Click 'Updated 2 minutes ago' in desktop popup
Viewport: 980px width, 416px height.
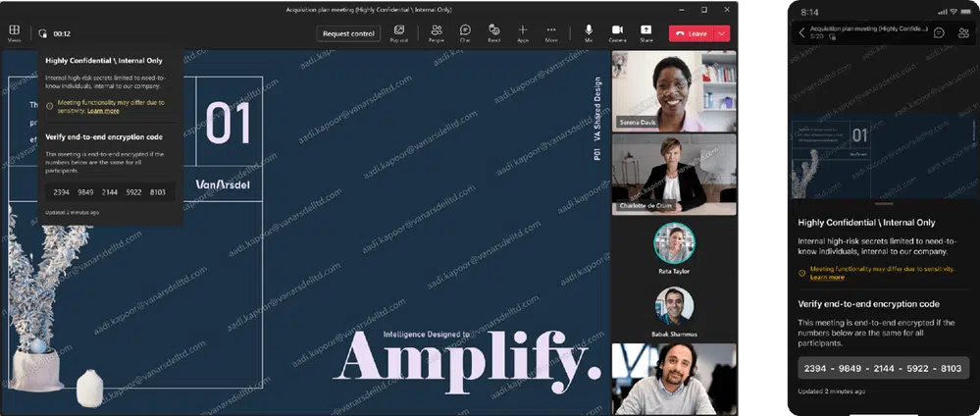tap(72, 212)
